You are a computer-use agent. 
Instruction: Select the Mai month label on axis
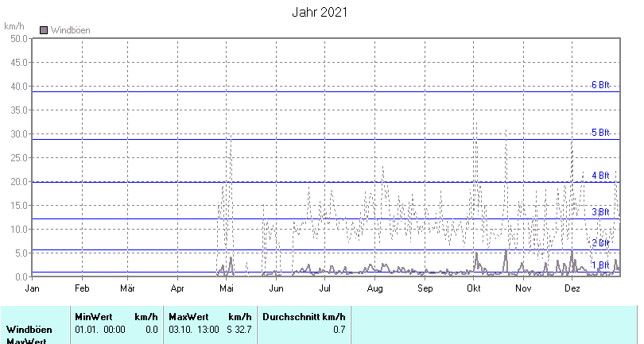(227, 288)
